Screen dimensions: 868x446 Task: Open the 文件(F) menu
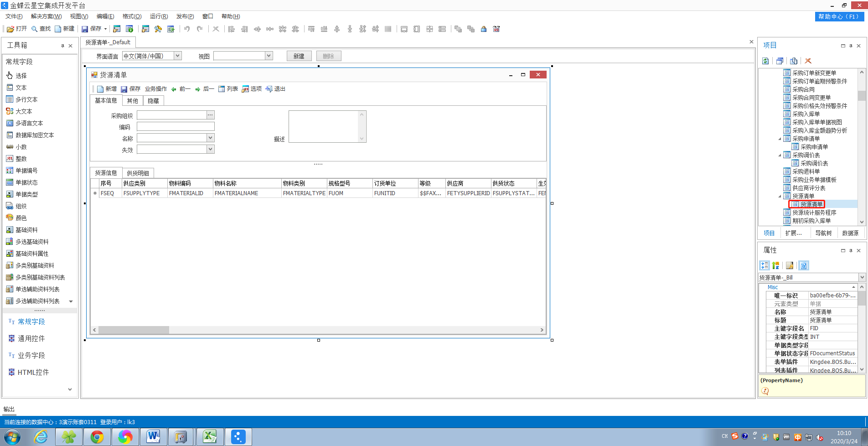click(x=14, y=16)
